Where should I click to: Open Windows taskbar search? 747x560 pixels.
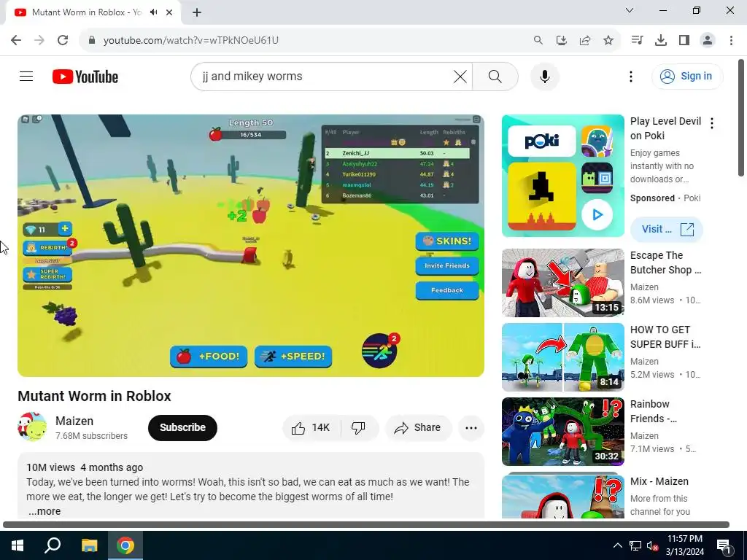coord(53,545)
